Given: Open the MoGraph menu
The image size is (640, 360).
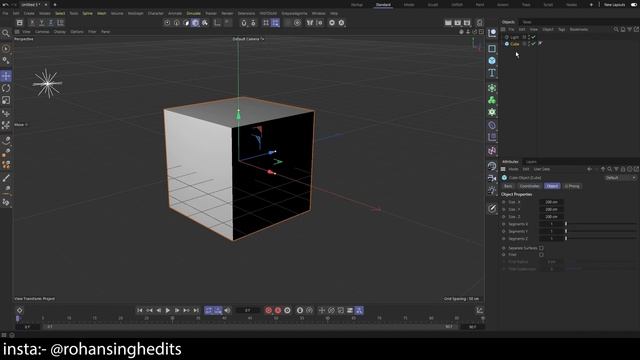Looking at the screenshot, I should click(x=136, y=13).
